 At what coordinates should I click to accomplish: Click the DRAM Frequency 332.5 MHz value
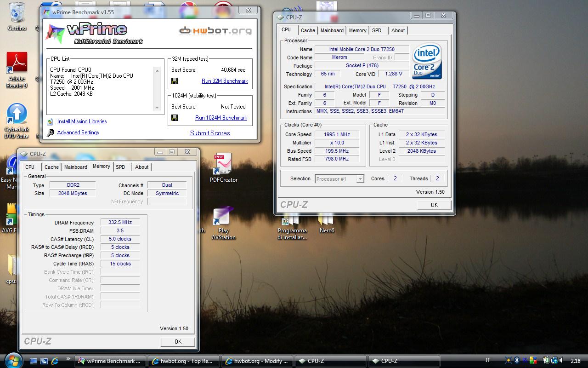point(120,222)
